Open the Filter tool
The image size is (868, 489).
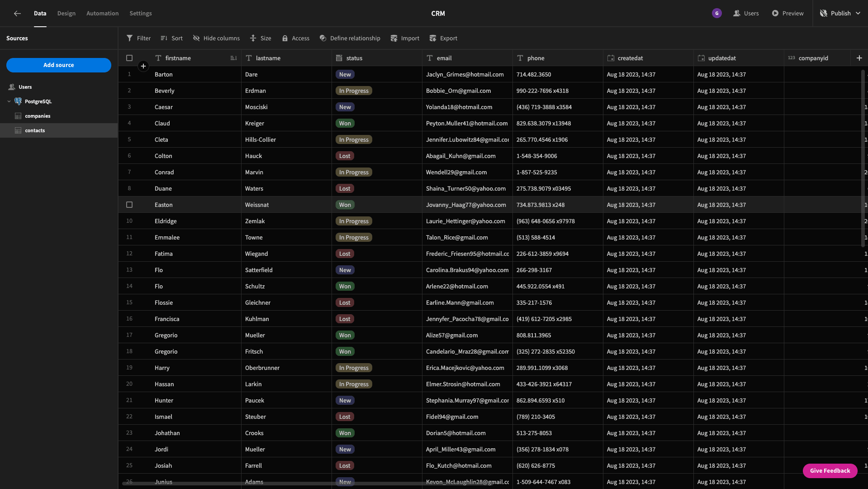[138, 38]
